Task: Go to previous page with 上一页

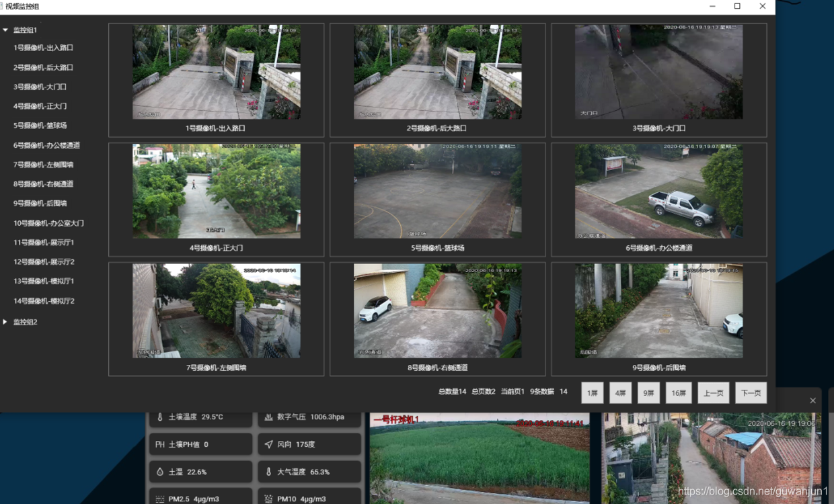Action: click(x=714, y=393)
